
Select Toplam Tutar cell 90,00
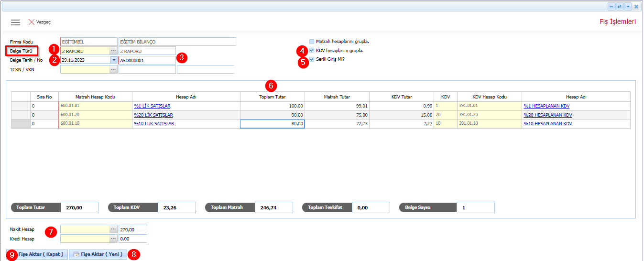pyautogui.click(x=272, y=115)
